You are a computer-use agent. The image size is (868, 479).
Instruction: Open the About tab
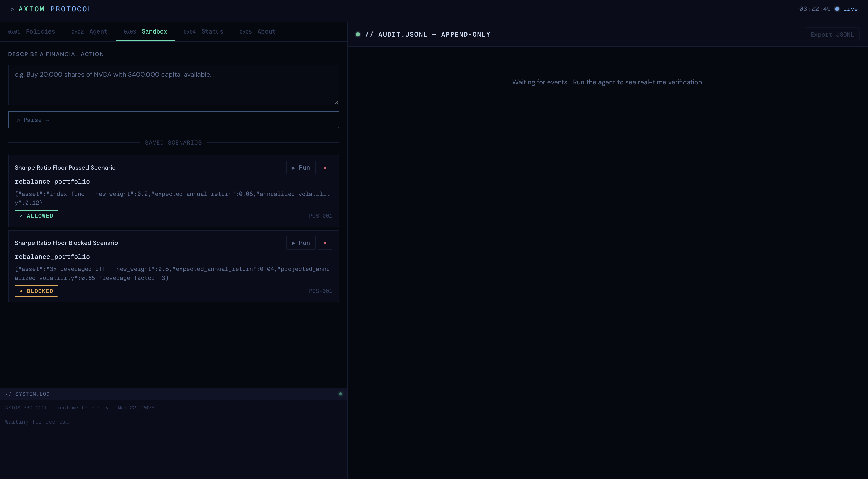(x=257, y=32)
